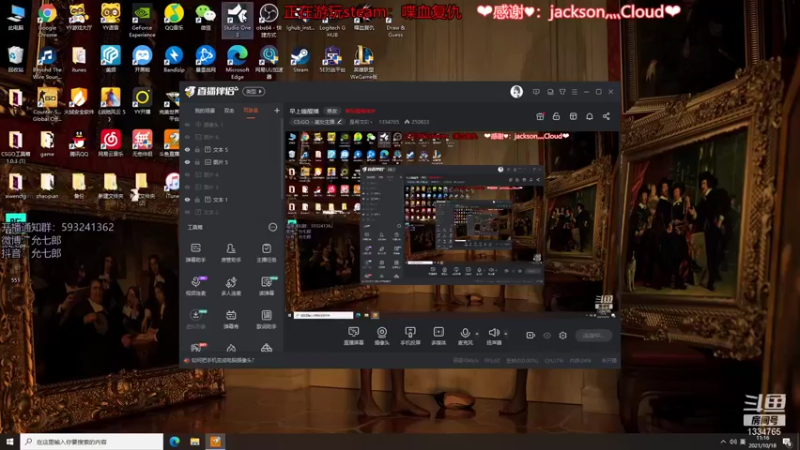
Task: Click the layout grid icon beside bell
Action: point(573,116)
